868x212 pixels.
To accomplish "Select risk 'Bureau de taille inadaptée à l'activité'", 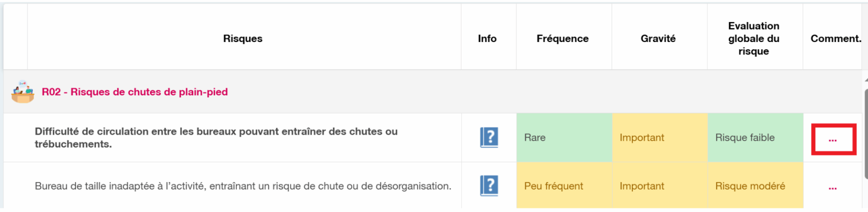I will pos(243,186).
